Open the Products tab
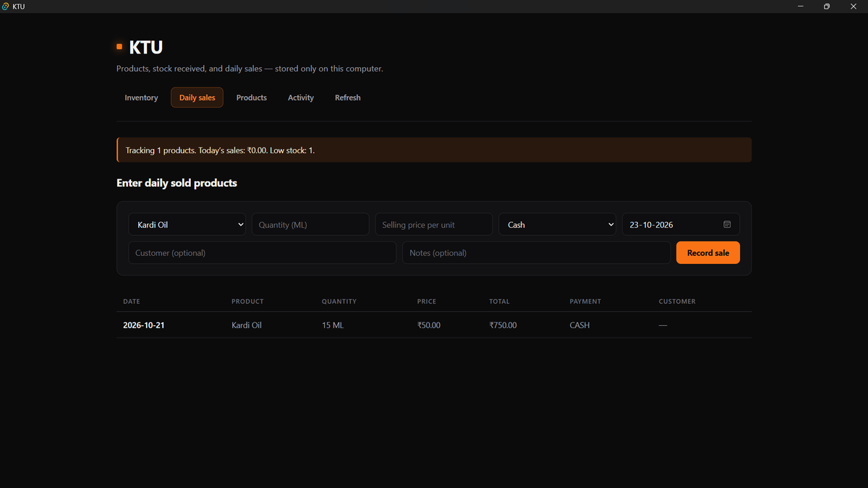The height and width of the screenshot is (488, 868). (252, 98)
